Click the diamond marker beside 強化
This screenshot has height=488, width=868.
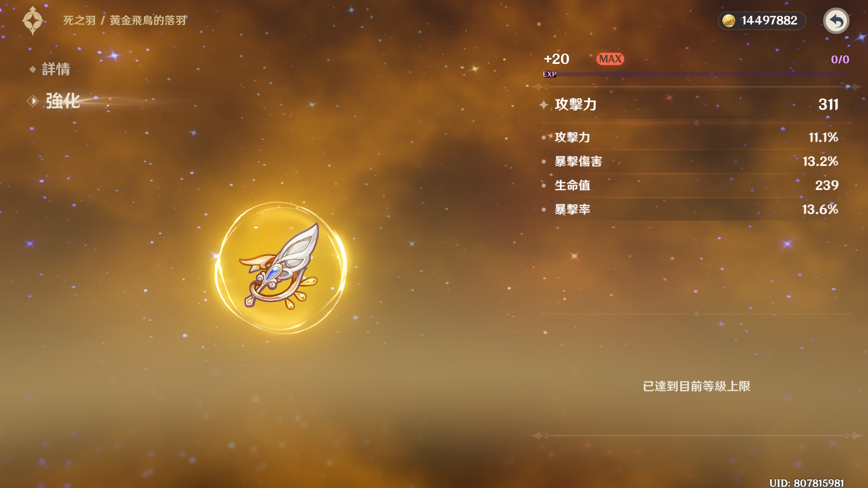[33, 101]
